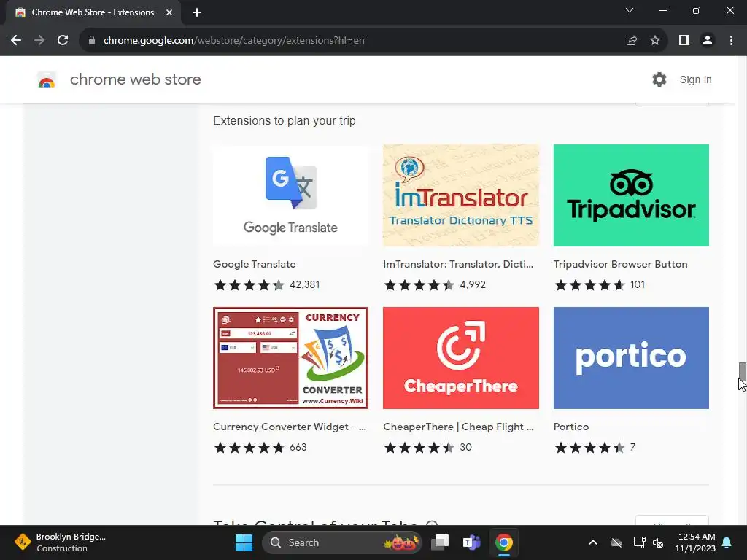Click the Portico title text
This screenshot has height=560, width=747.
tap(571, 427)
